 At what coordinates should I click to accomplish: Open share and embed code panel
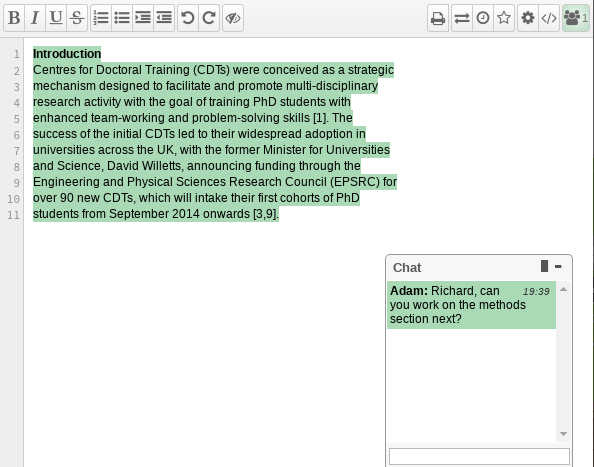pyautogui.click(x=549, y=18)
